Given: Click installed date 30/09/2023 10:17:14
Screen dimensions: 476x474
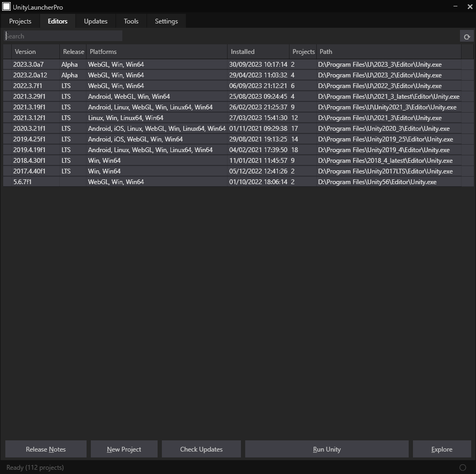Looking at the screenshot, I should click(x=258, y=64).
